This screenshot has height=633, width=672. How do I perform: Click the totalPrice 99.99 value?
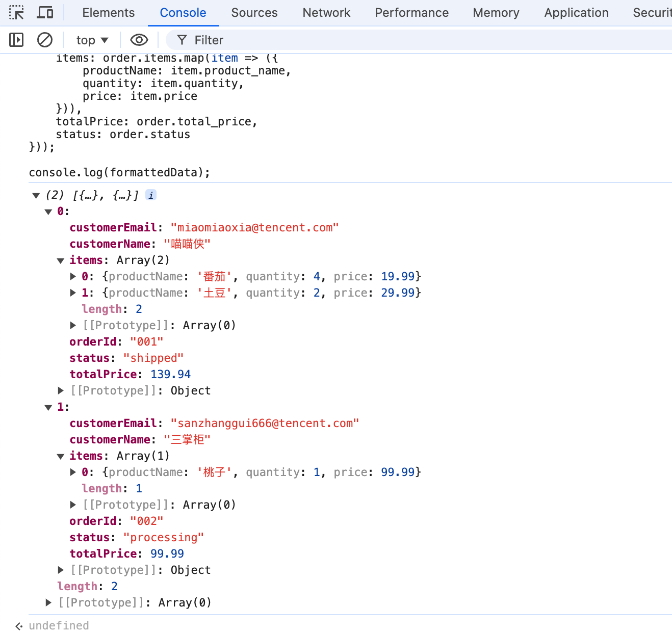pyautogui.click(x=167, y=553)
